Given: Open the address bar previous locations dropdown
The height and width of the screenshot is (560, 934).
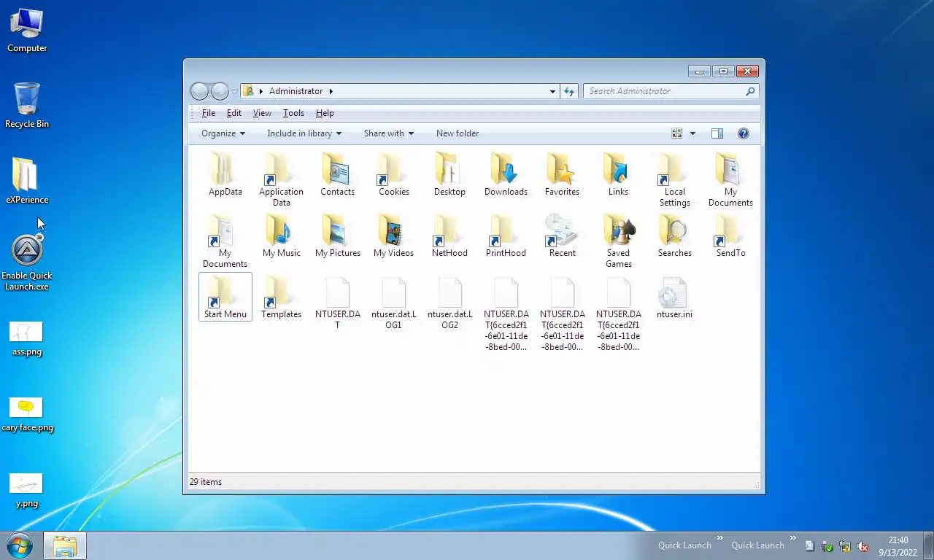Looking at the screenshot, I should [552, 91].
